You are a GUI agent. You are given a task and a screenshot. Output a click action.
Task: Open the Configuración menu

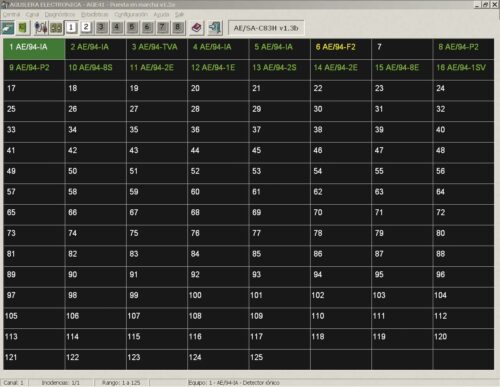131,15
